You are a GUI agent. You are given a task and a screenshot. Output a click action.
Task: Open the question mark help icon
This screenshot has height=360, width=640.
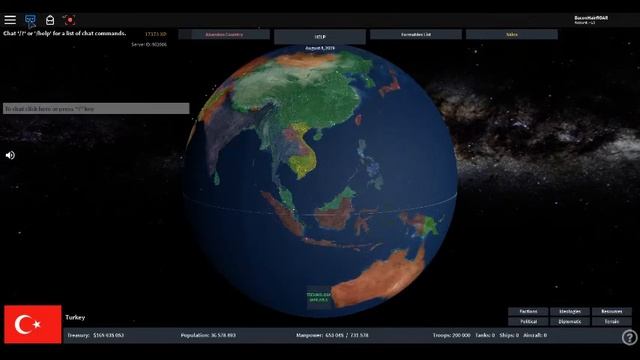click(629, 338)
